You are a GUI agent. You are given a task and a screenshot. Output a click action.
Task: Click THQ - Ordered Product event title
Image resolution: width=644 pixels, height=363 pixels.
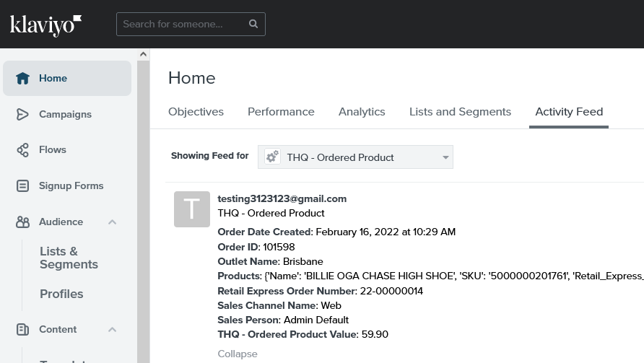click(271, 213)
